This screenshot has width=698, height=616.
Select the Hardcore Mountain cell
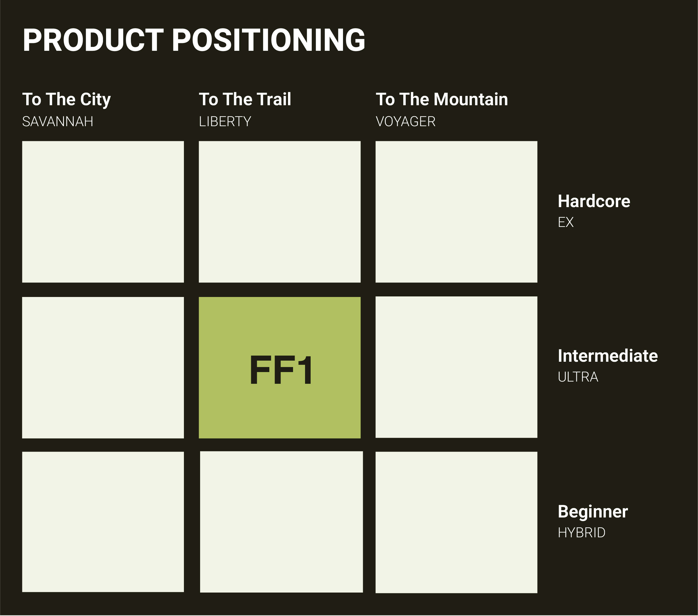click(456, 212)
